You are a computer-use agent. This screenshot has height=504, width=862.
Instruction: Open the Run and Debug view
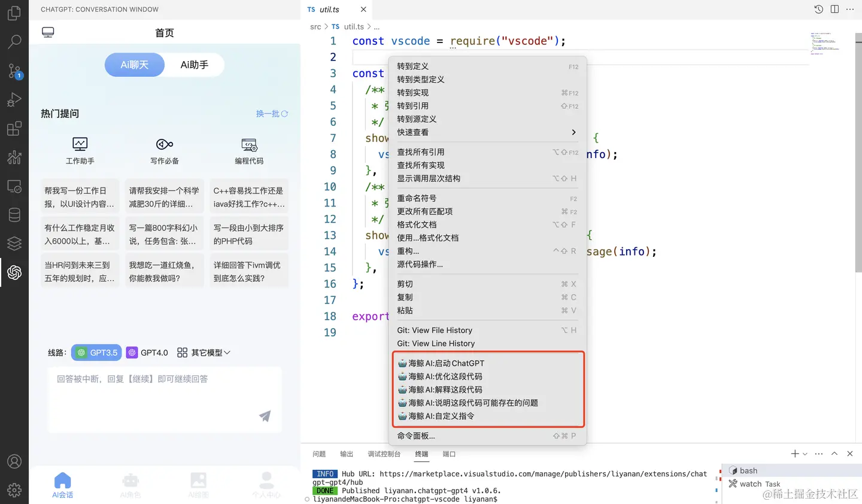14,99
